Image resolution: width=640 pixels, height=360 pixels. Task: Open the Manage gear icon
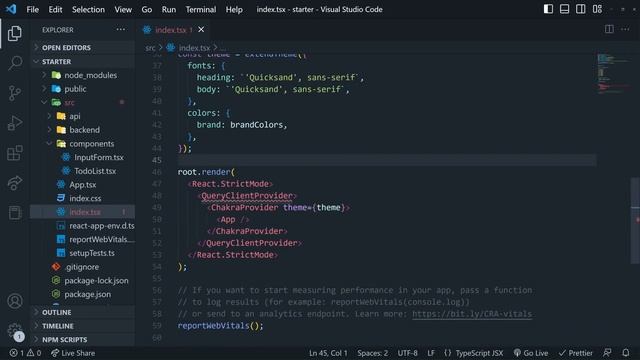(15, 330)
